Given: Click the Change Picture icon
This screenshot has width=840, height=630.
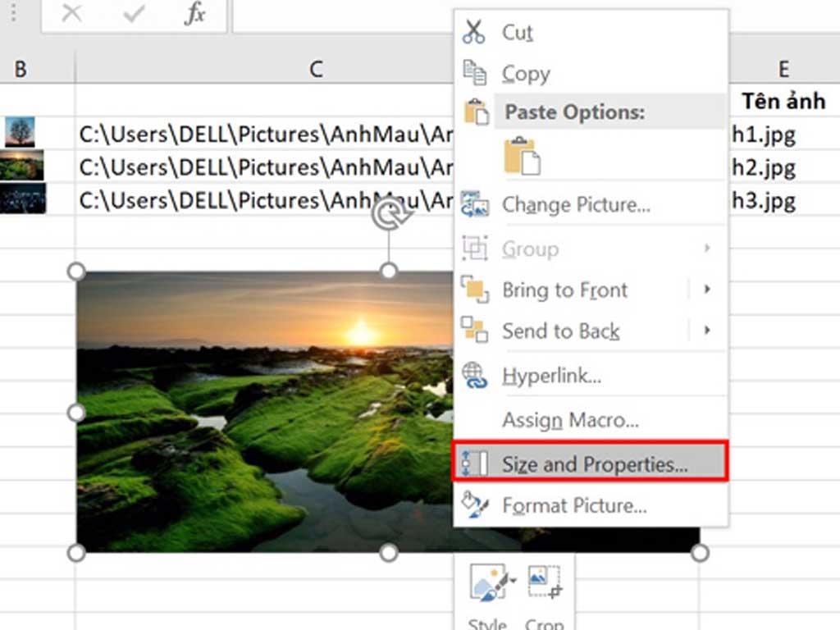Looking at the screenshot, I should coord(477,204).
